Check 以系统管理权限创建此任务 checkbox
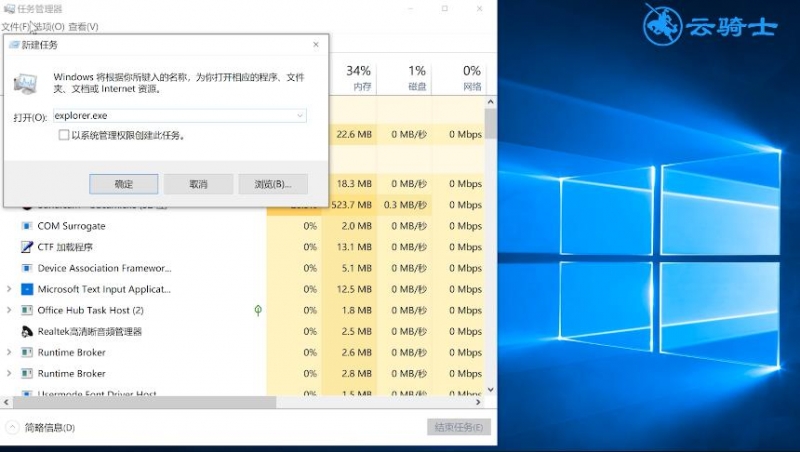Image resolution: width=800 pixels, height=452 pixels. point(64,135)
